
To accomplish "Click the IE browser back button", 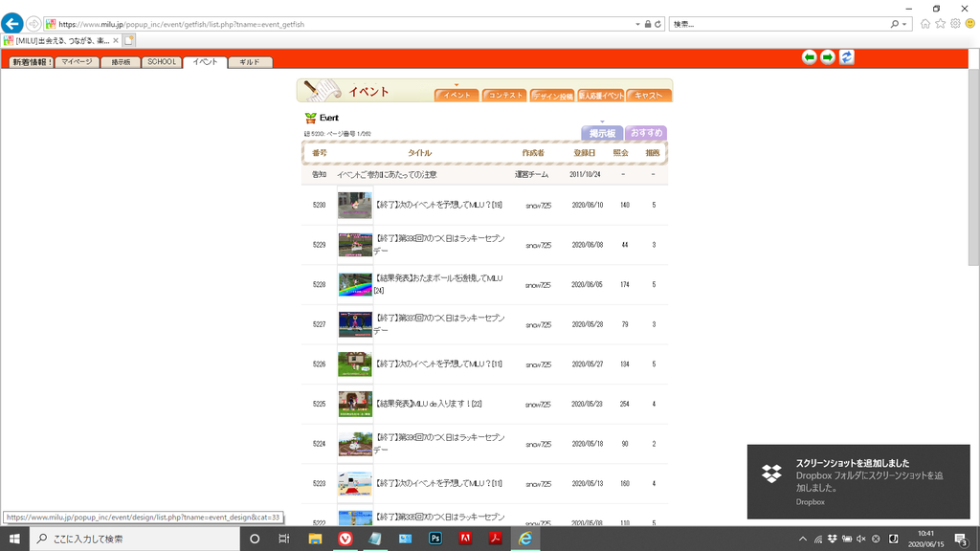I will coord(12,23).
